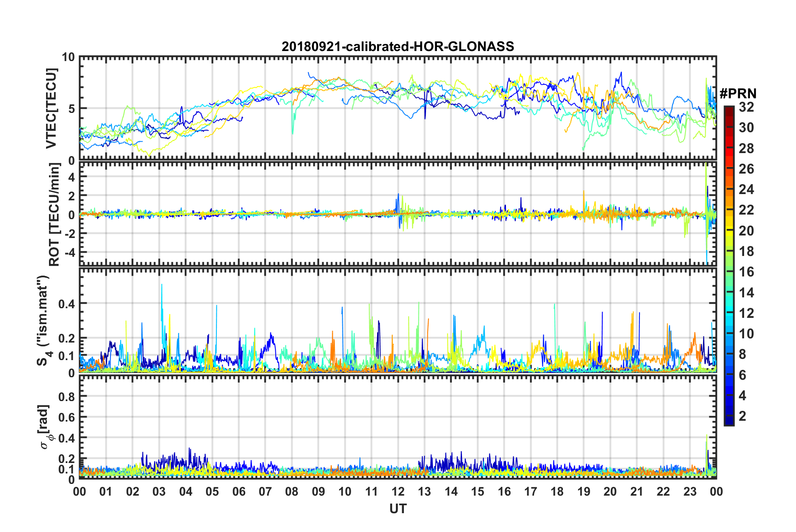796x532 pixels.
Task: Click x-axis tick label 11
Action: (372, 491)
